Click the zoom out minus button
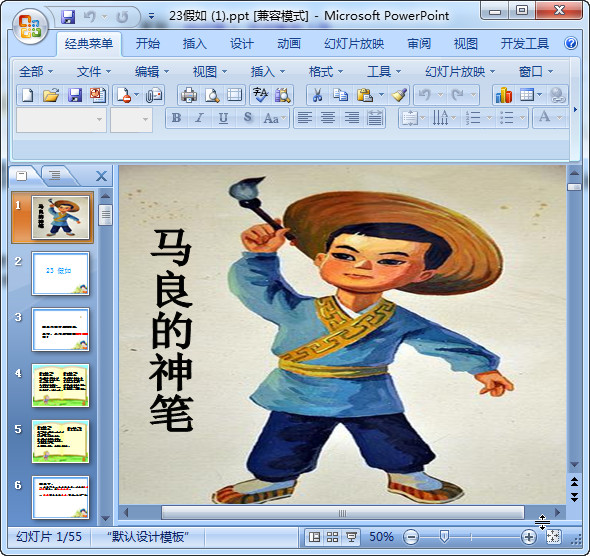 point(411,537)
